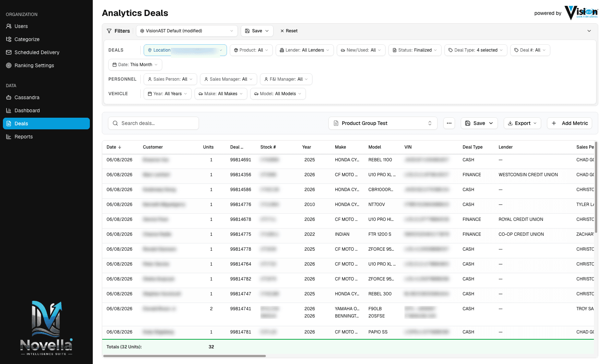Go to Scheduled Delivery
Screen dimensions: 611x364
coord(46,52)
